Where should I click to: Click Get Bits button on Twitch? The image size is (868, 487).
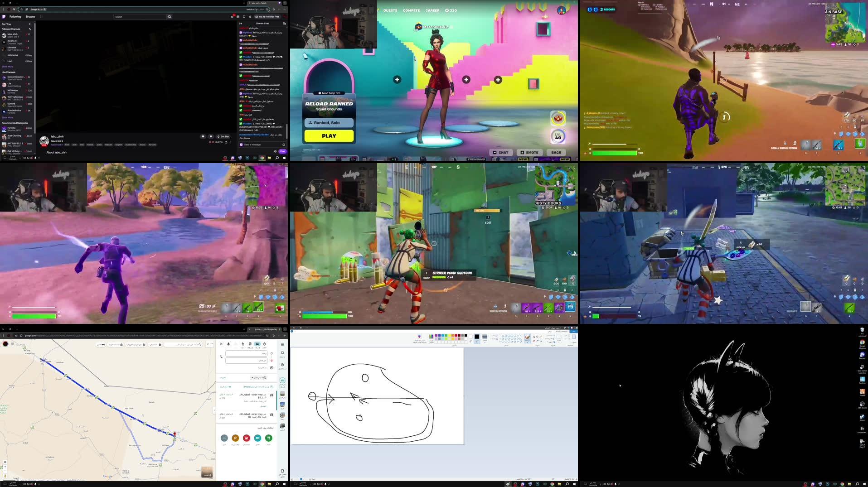coord(223,136)
